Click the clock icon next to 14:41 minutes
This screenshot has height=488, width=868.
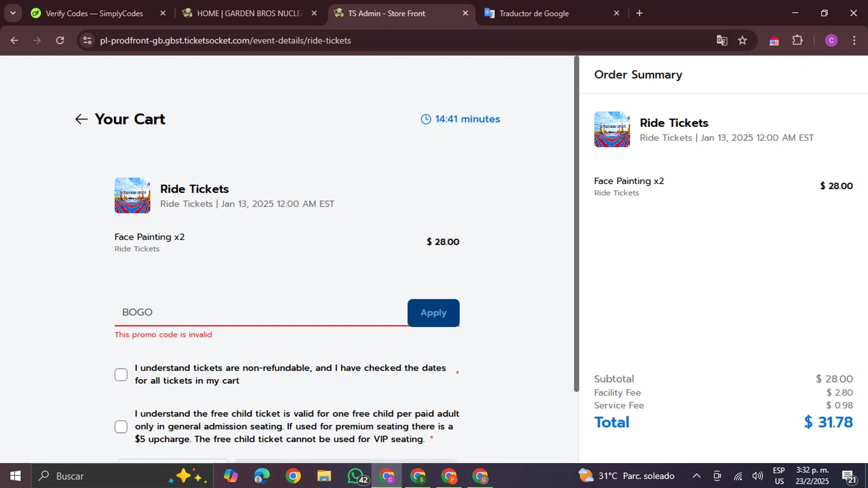click(426, 119)
